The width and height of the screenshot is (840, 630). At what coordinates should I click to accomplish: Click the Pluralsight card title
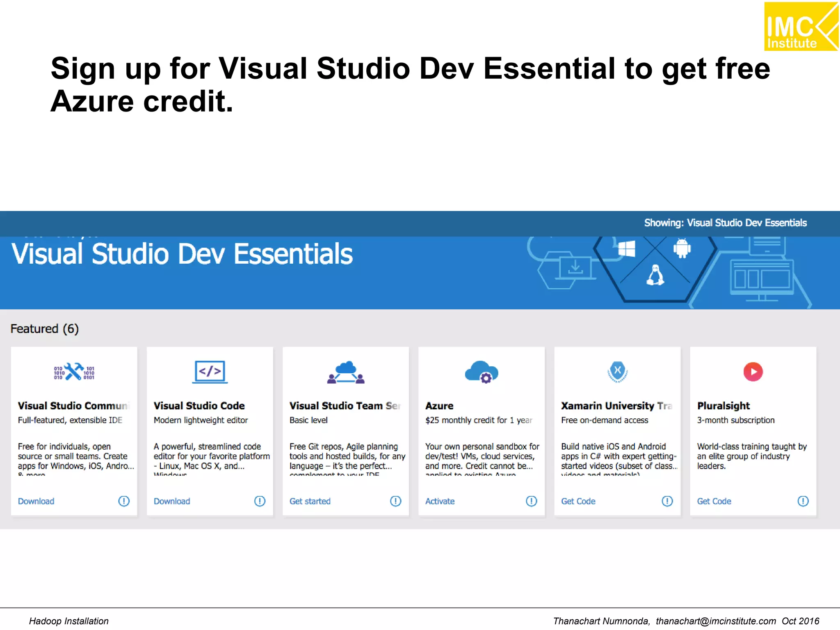724,406
